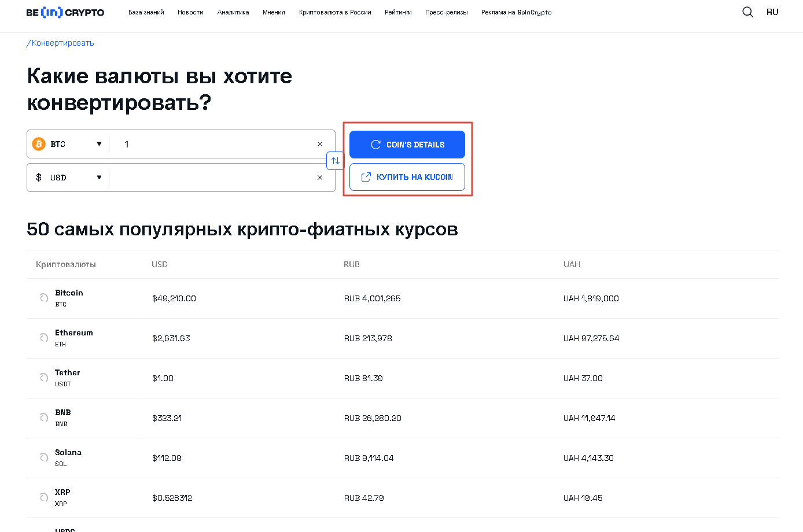The height and width of the screenshot is (532, 803).
Task: Open the Solana row name
Action: tap(68, 452)
